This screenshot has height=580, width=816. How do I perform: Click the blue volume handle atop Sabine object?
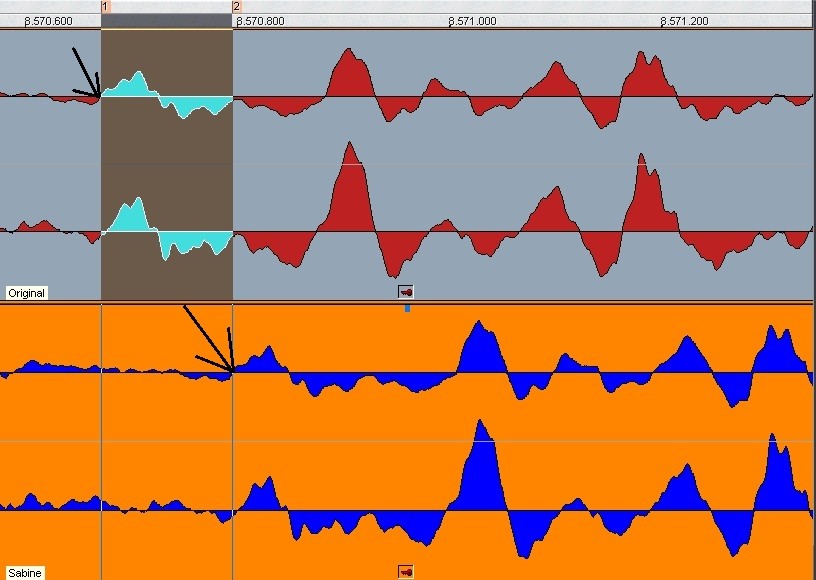(407, 308)
